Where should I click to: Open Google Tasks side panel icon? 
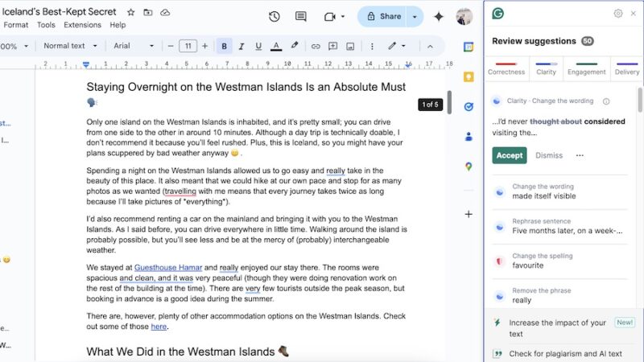[469, 107]
